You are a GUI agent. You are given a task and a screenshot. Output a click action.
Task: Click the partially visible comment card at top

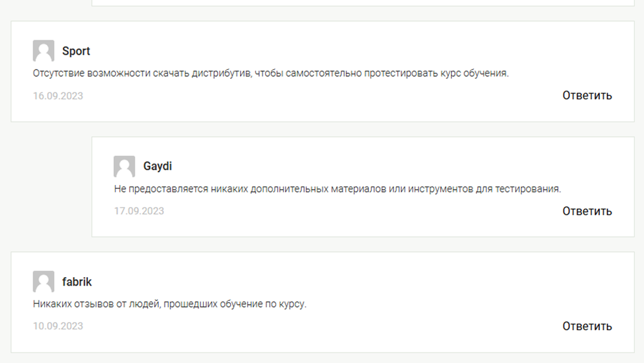[x=364, y=3]
